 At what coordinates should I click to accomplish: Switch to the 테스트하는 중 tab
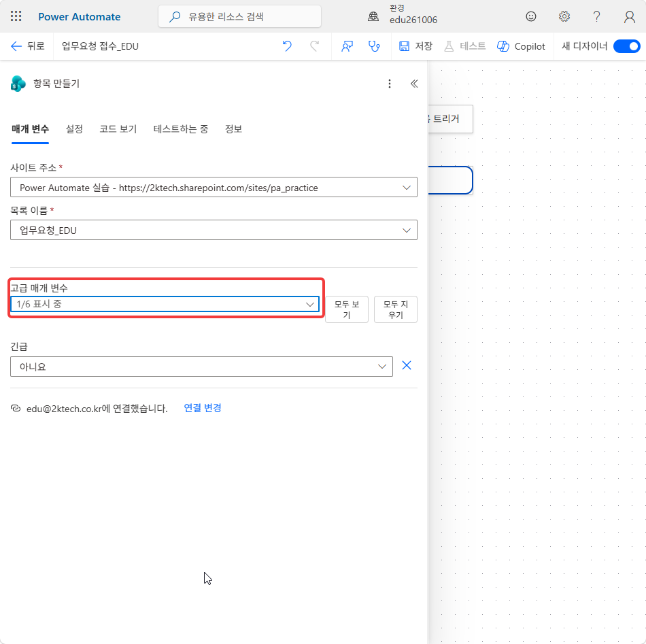point(180,129)
